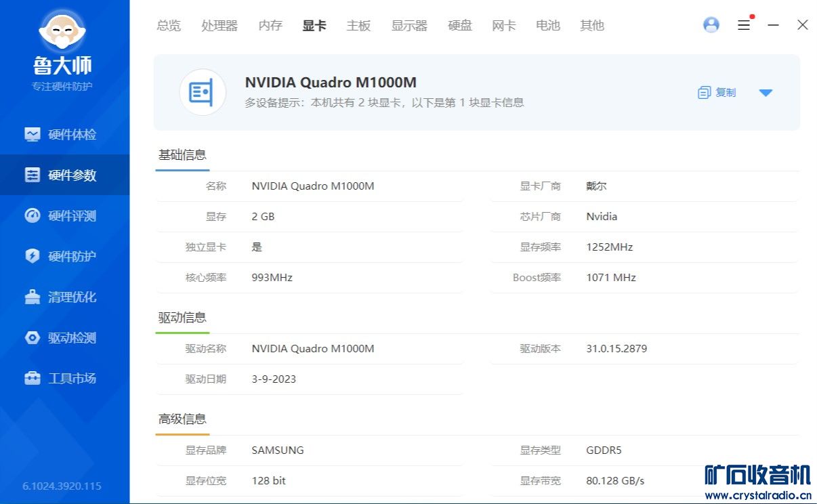Click the 核心频率 value 993MHz

pos(272,278)
